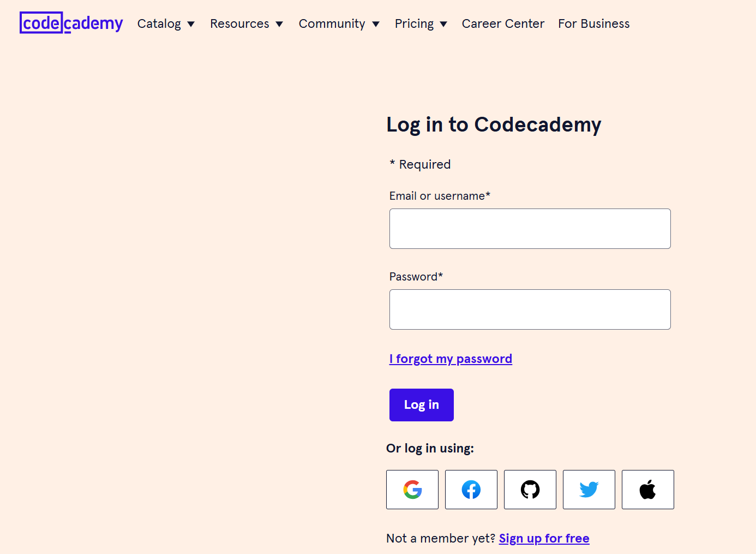Select the Twitter login provider
The height and width of the screenshot is (554, 756).
(x=589, y=490)
